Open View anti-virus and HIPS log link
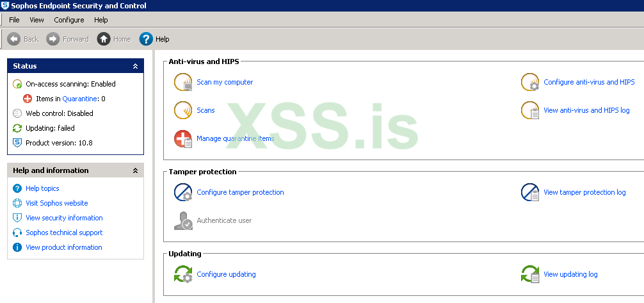 tap(586, 110)
